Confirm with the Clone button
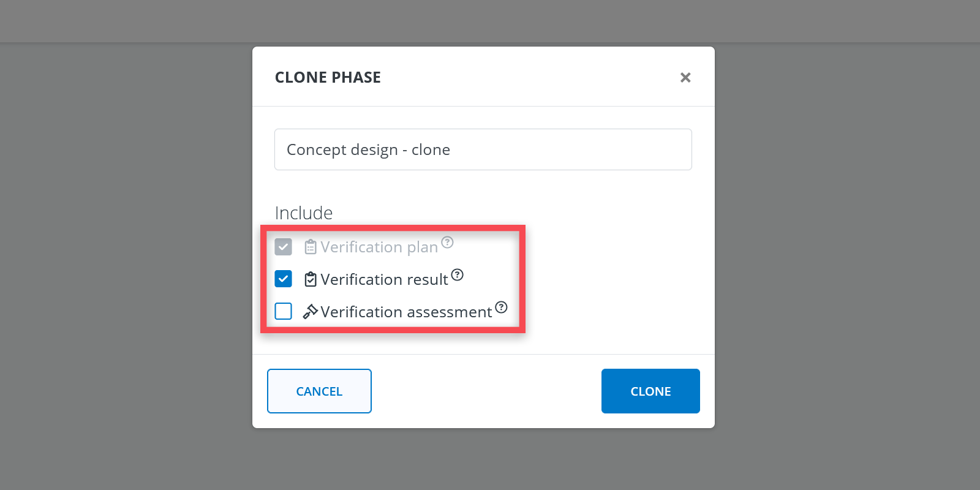The width and height of the screenshot is (980, 490). click(650, 391)
